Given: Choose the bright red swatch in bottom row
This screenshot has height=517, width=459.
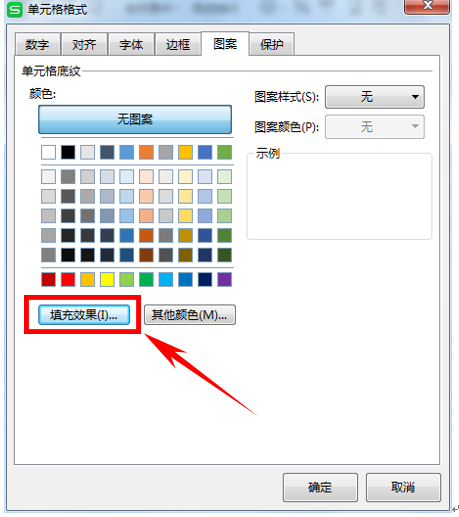Looking at the screenshot, I should pyautogui.click(x=68, y=279).
